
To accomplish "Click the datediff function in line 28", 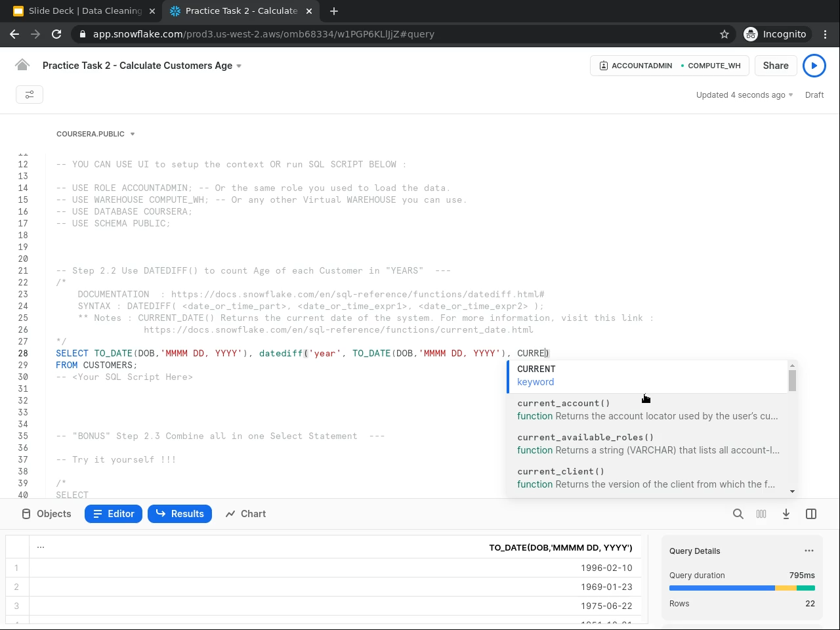I will click(x=281, y=353).
